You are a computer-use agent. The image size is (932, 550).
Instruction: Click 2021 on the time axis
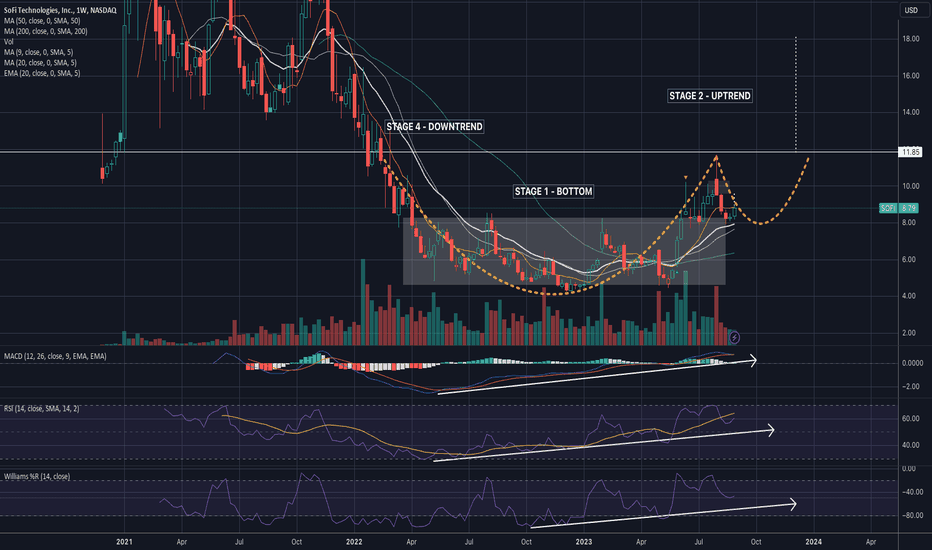pyautogui.click(x=124, y=542)
